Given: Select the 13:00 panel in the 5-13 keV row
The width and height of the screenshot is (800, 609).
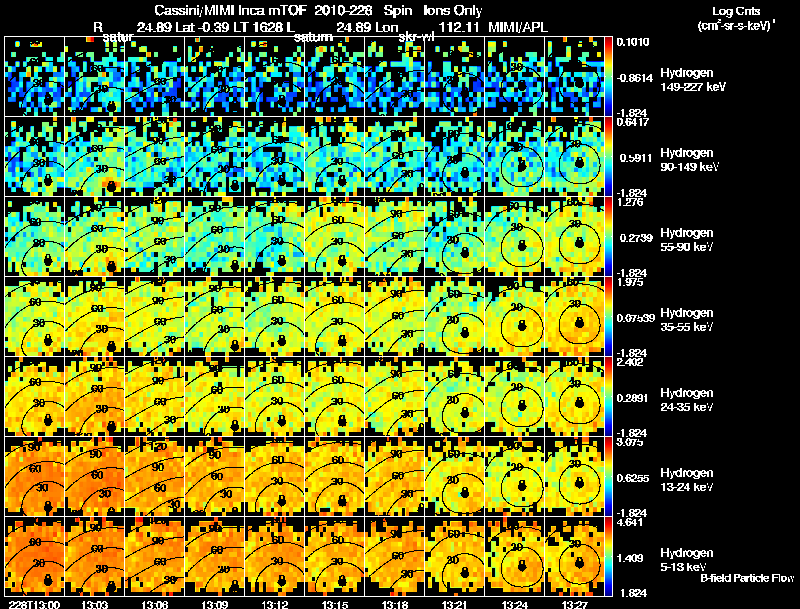Looking at the screenshot, I should [x=34, y=557].
